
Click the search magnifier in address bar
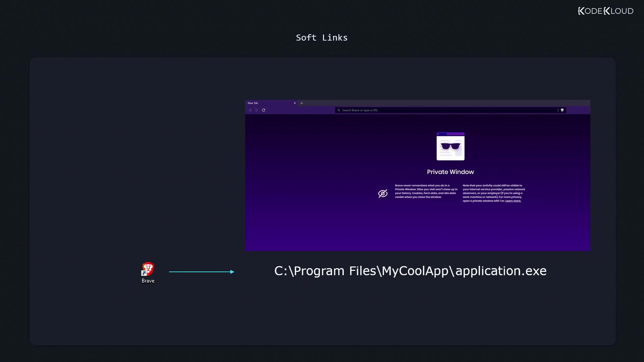coord(339,110)
